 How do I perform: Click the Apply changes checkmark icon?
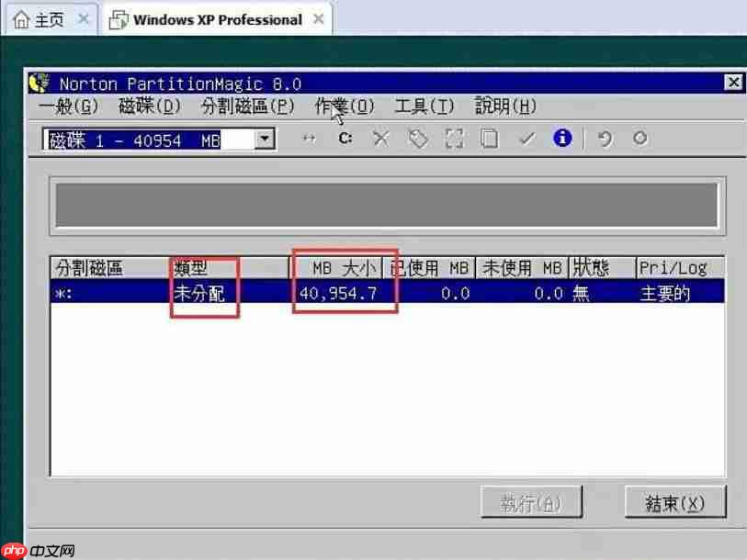pos(526,138)
